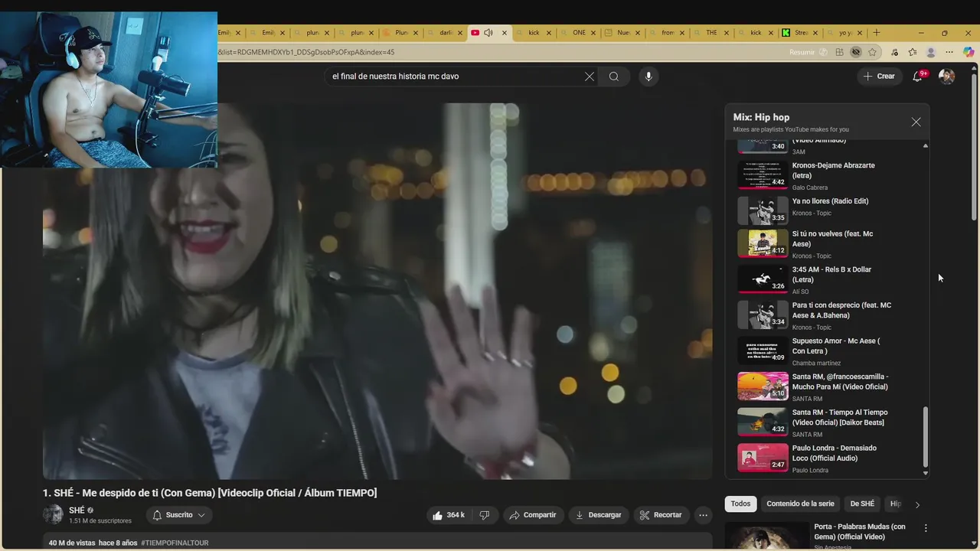This screenshot has width=980, height=551.
Task: Open the account avatar menu
Action: (x=947, y=76)
